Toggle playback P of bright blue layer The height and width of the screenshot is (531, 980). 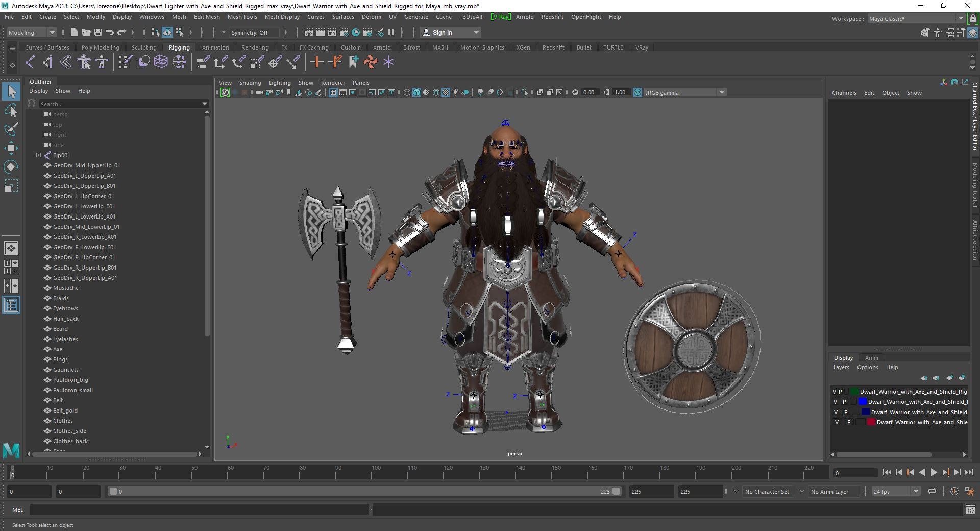(x=844, y=402)
